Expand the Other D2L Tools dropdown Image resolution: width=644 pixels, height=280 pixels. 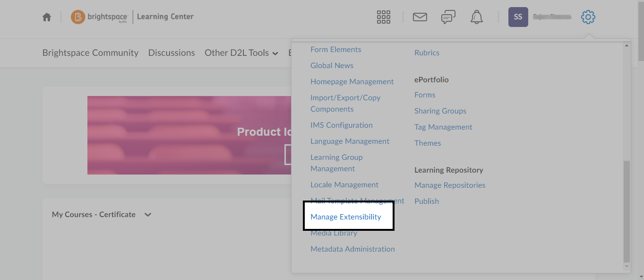pyautogui.click(x=241, y=52)
